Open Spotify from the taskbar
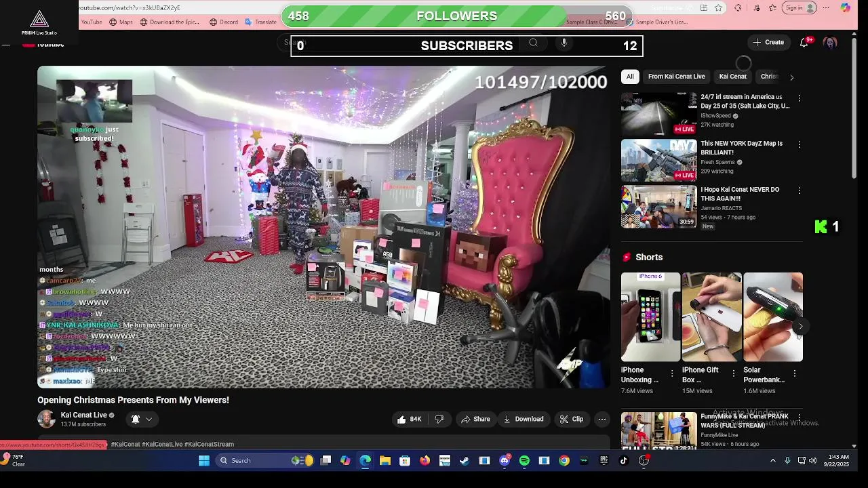The width and height of the screenshot is (868, 488). coord(524,460)
